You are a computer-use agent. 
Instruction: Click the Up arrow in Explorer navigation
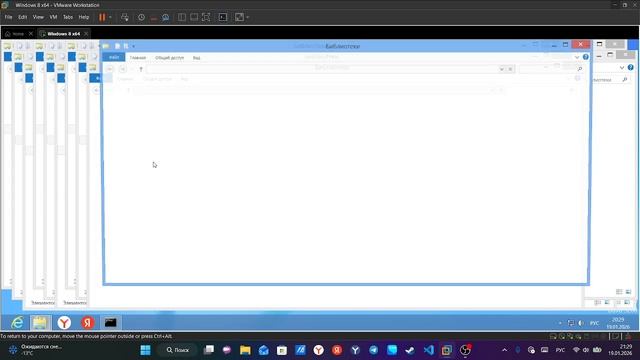pyautogui.click(x=141, y=69)
